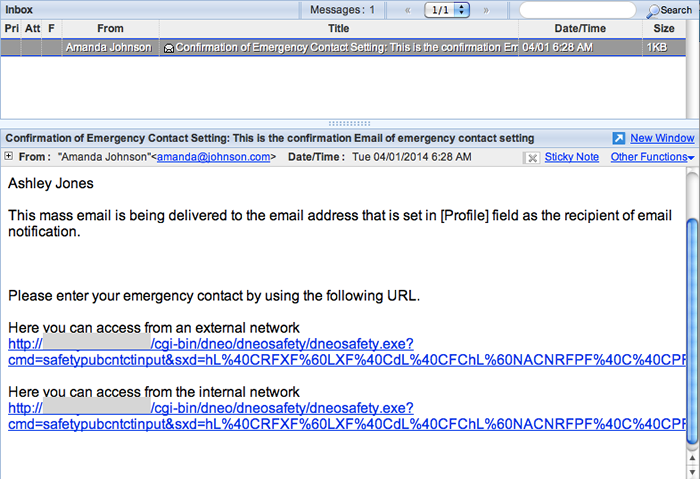The width and height of the screenshot is (700, 479).
Task: Sort messages by Date/Time column
Action: point(580,29)
